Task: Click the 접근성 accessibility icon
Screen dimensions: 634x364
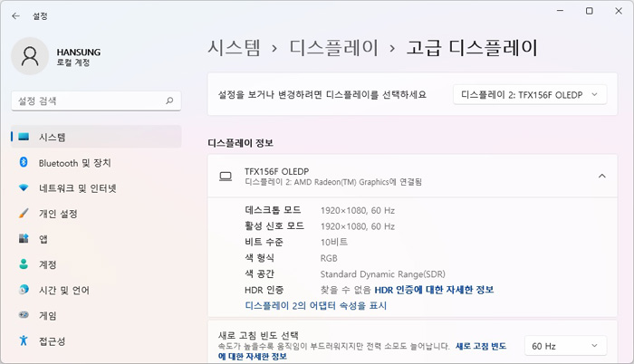Action: (24, 340)
